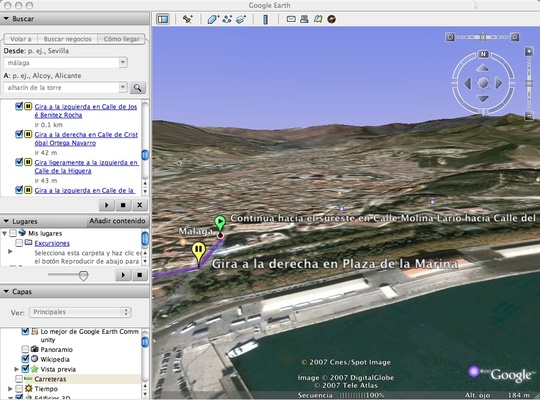
Task: Show the ruler measuring tool
Action: [265, 19]
